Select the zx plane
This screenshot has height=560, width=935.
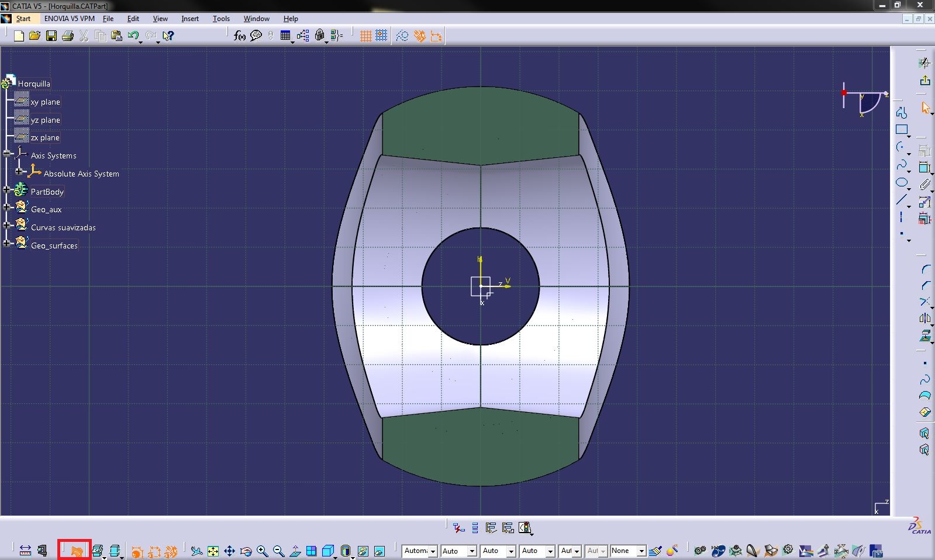click(x=45, y=138)
